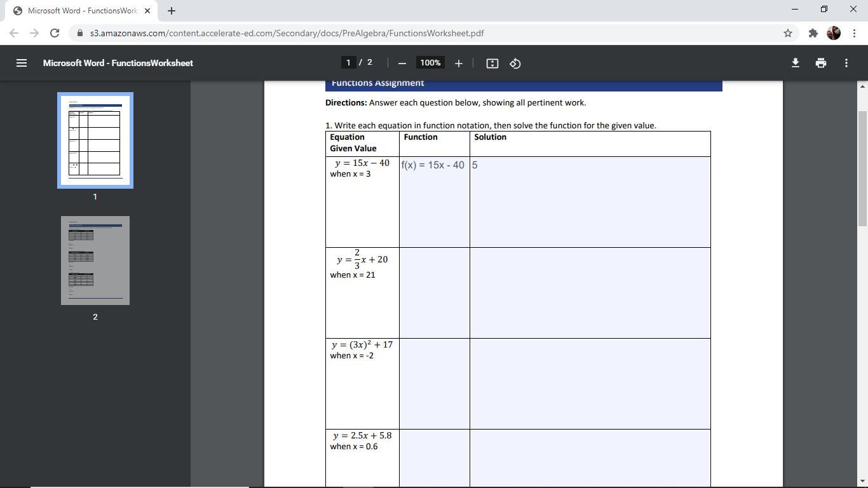Download the PDF file
This screenshot has width=868, height=488.
[795, 63]
